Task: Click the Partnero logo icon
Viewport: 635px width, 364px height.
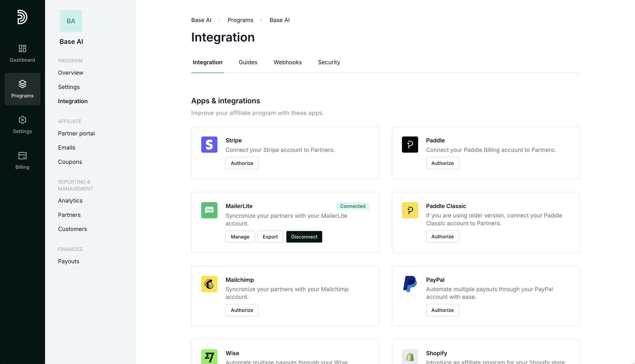Action: (22, 17)
